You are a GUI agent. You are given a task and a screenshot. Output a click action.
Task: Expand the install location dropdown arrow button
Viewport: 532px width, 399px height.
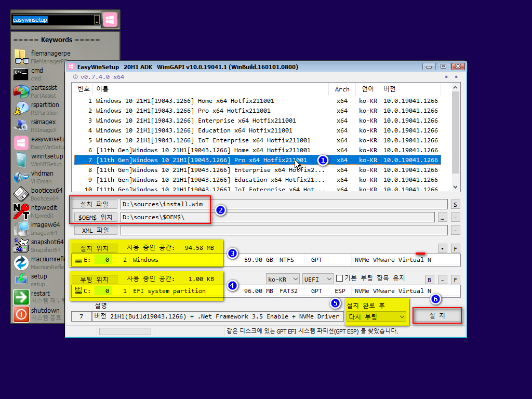tap(442, 249)
